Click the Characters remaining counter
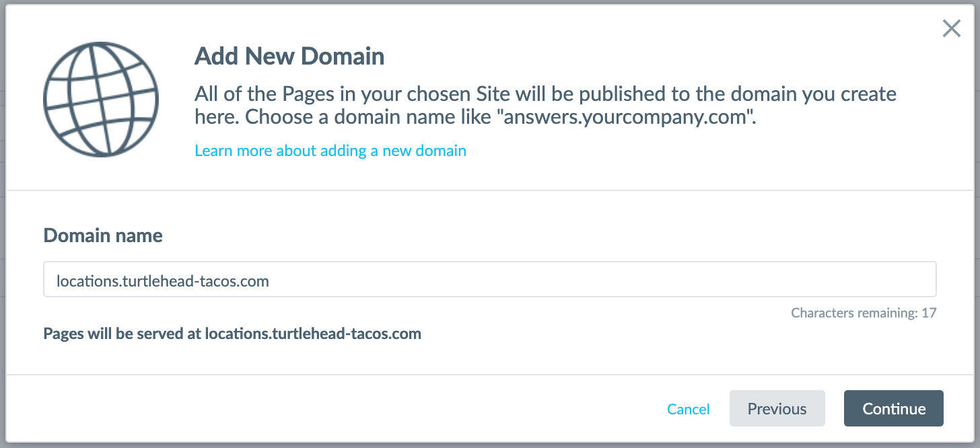The image size is (980, 448). 864,313
